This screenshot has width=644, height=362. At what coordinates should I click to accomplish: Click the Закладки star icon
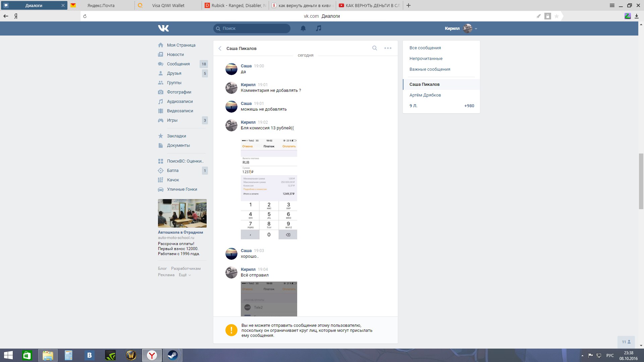(x=161, y=136)
